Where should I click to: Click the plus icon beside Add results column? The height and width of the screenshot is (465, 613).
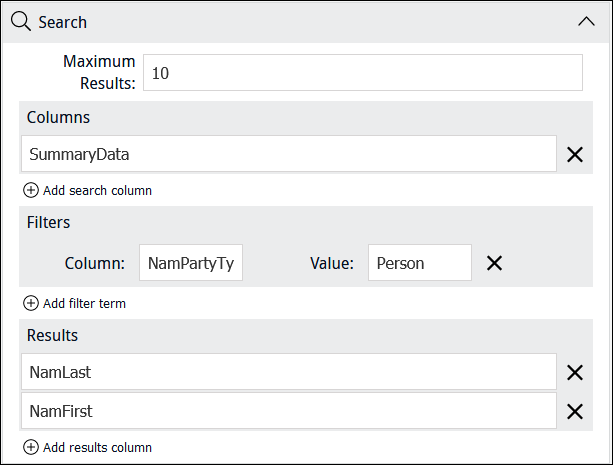(31, 447)
